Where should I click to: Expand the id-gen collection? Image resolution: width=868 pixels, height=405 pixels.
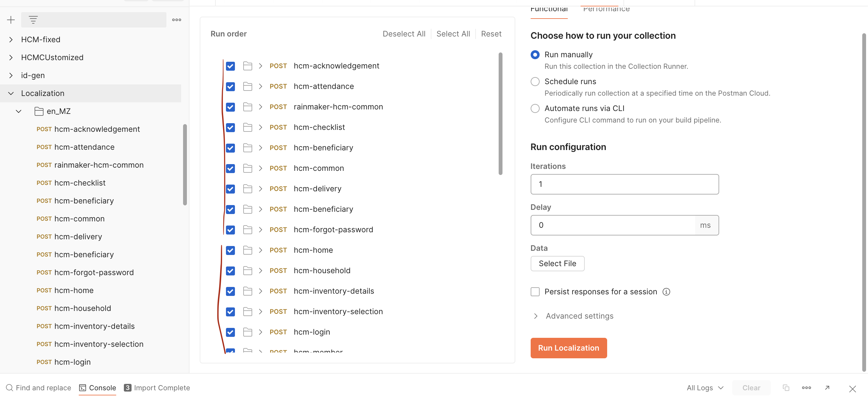point(11,75)
